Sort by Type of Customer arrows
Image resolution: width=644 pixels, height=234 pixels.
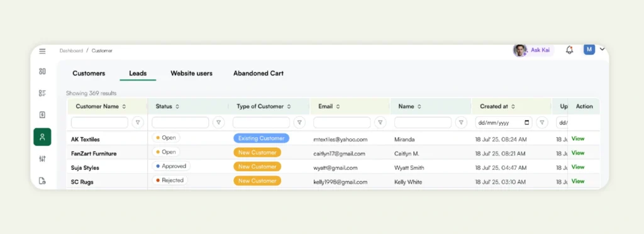click(289, 106)
